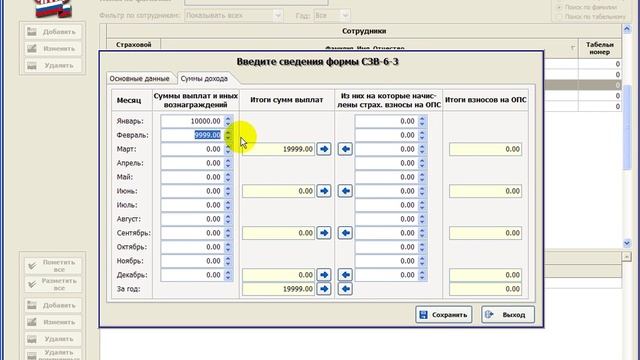Adjust Июль payout spinner arrows
640x360 pixels.
pyautogui.click(x=228, y=205)
